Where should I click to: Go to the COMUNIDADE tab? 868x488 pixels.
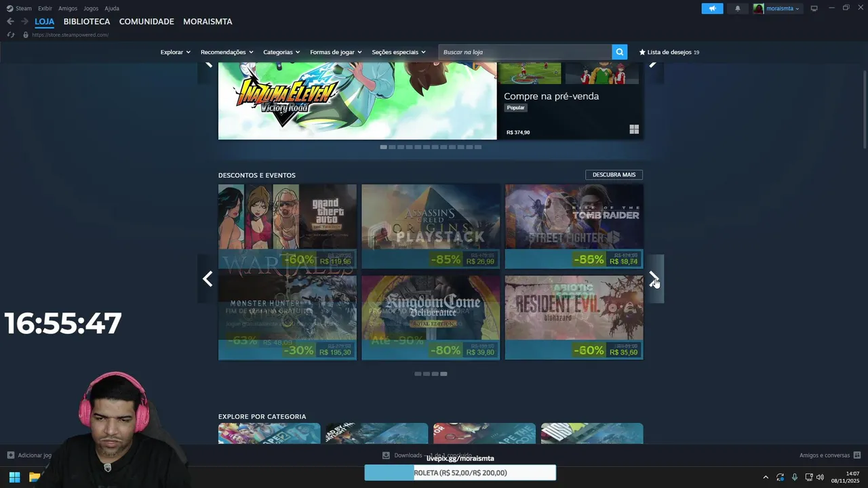click(x=146, y=22)
